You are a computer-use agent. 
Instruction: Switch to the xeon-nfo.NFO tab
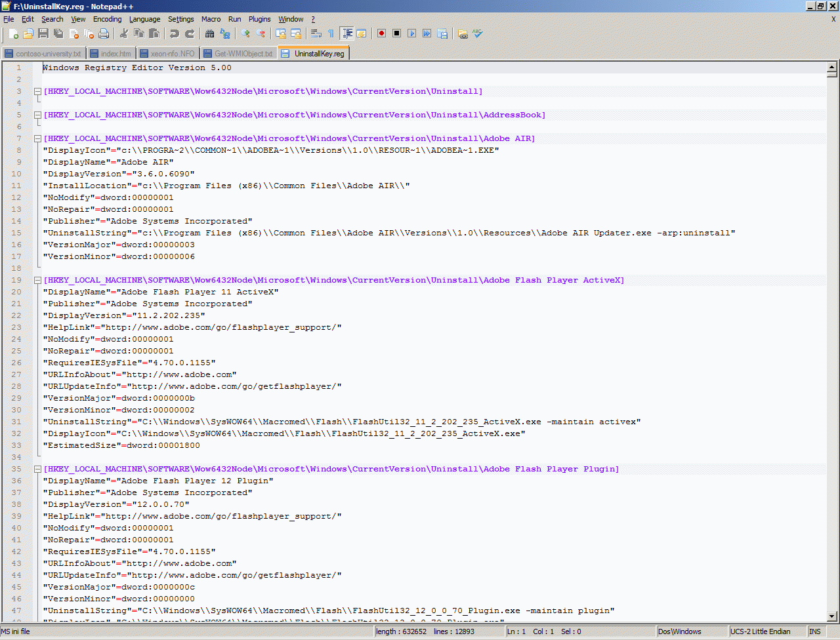click(x=167, y=54)
